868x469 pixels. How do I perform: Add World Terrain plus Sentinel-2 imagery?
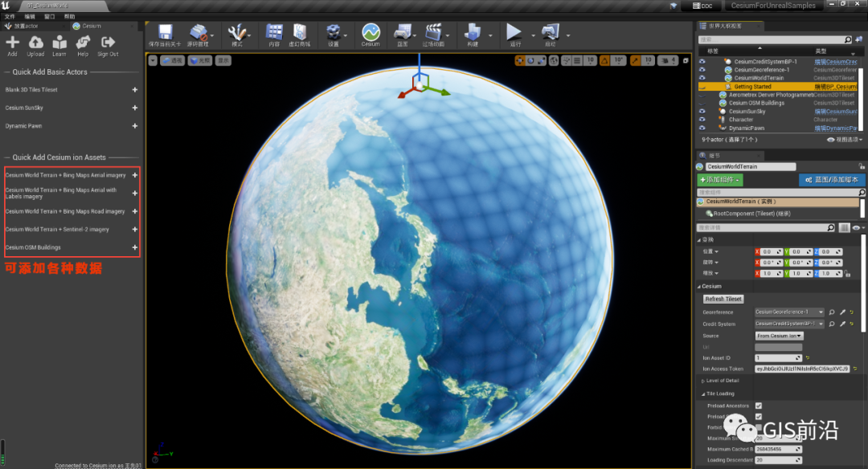click(x=134, y=229)
